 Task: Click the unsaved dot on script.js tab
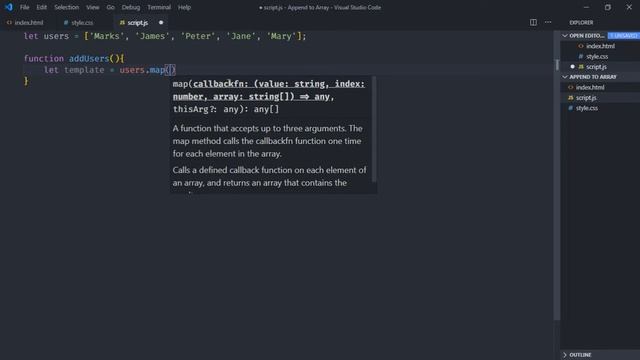[161, 22]
